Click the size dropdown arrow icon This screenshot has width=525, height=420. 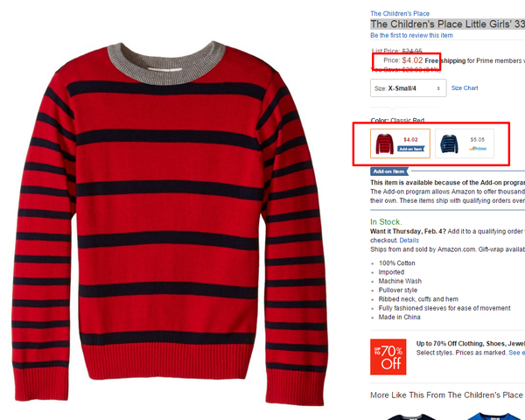pyautogui.click(x=438, y=88)
